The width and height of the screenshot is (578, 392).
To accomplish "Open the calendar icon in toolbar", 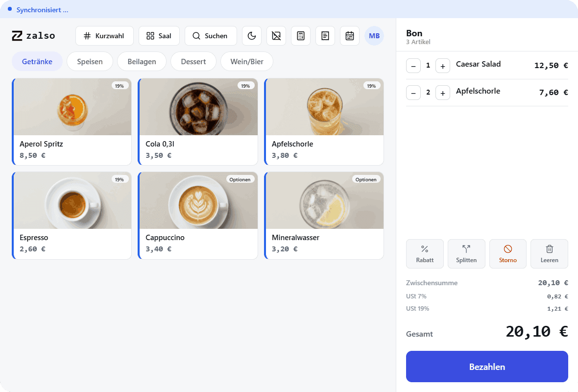I will [350, 36].
